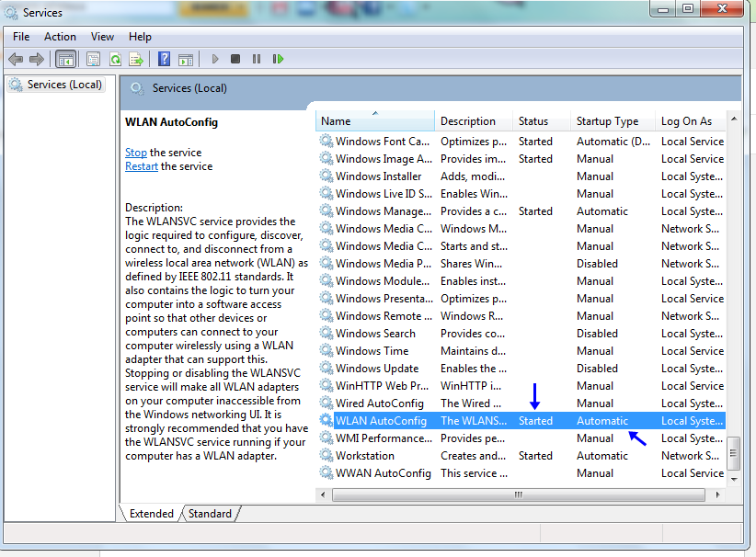Click the gear icon beside WMI Performance

[x=326, y=438]
